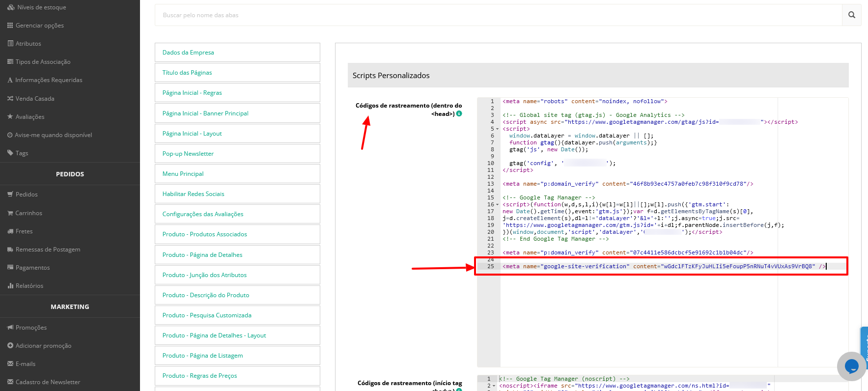Click the E-mails envelope icon

pyautogui.click(x=10, y=364)
